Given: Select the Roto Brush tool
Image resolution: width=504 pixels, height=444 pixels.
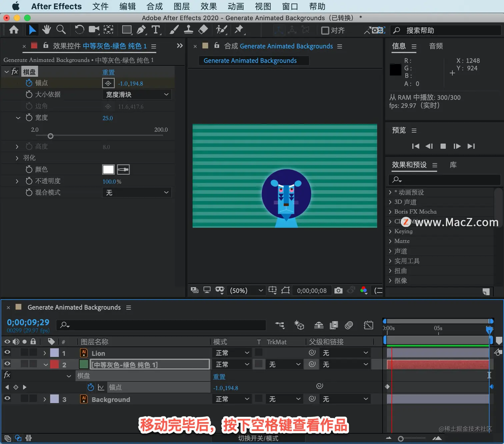Looking at the screenshot, I should (x=221, y=30).
